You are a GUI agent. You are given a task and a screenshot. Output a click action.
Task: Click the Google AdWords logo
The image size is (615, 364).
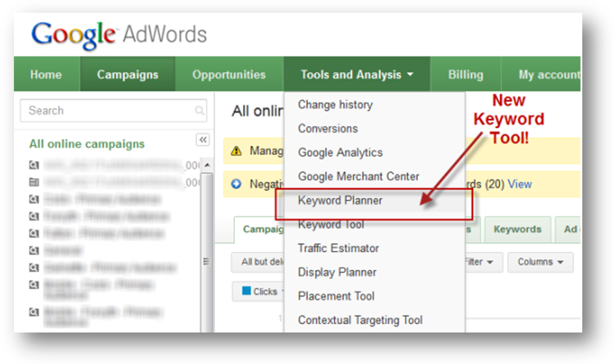tap(119, 35)
